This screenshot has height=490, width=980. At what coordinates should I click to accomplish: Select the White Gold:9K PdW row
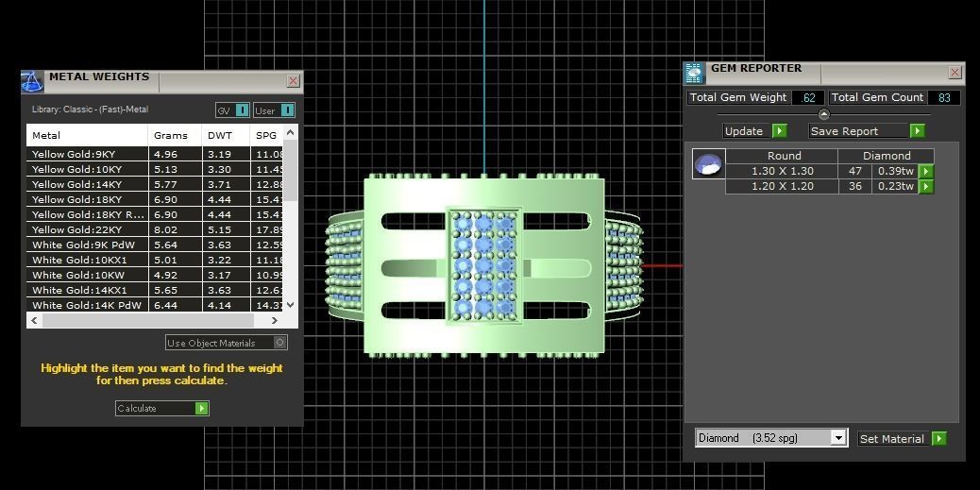pyautogui.click(x=155, y=245)
